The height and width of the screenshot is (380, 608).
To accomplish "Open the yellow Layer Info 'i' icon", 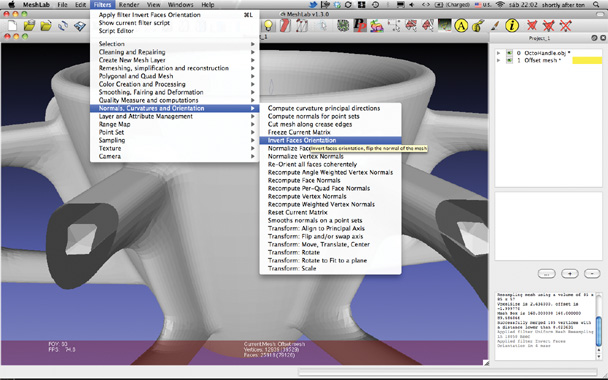I will coord(512,26).
